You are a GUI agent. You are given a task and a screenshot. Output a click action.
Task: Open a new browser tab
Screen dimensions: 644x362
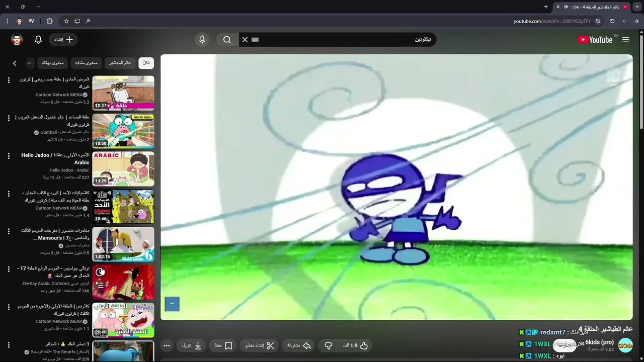[x=546, y=7]
